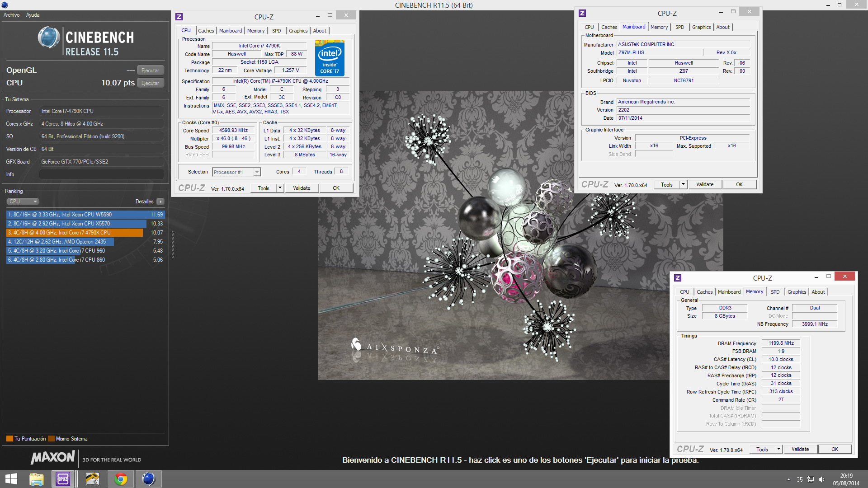Open the Ayuda menu
This screenshot has width=868, height=488.
pos(33,15)
